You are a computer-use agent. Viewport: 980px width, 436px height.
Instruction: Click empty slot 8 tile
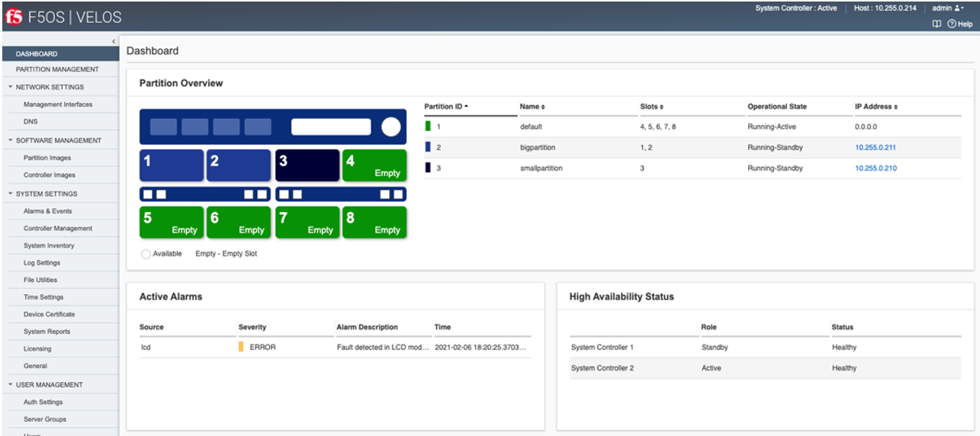pos(374,222)
